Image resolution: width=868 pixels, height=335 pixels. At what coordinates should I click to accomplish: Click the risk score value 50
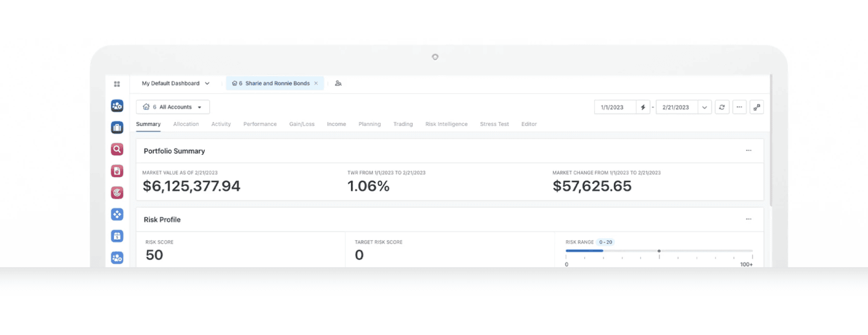[x=154, y=255]
